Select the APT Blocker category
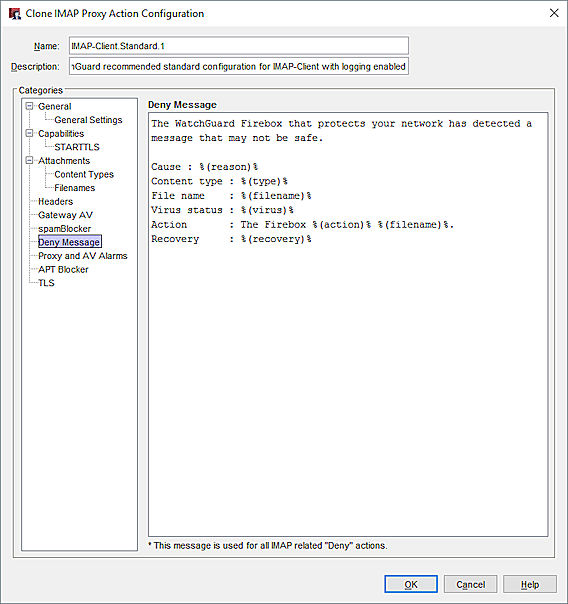The height and width of the screenshot is (604, 568). coord(63,269)
